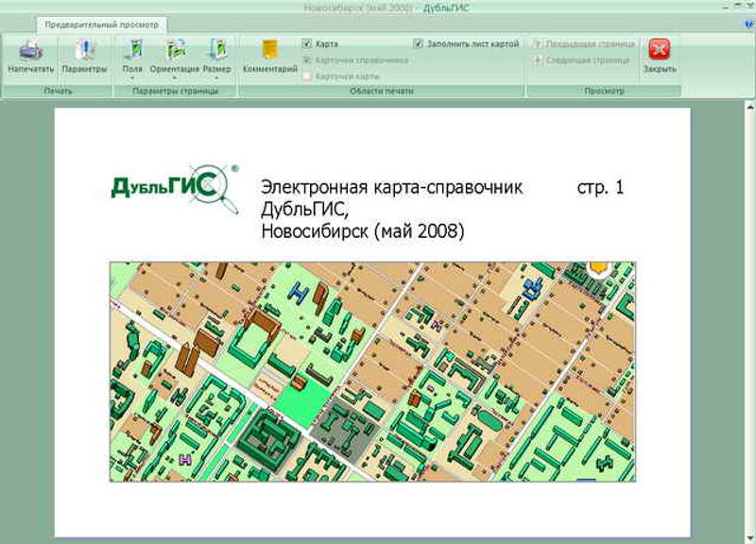Click the Размер page size icon
This screenshot has height=544, width=756.
[217, 51]
